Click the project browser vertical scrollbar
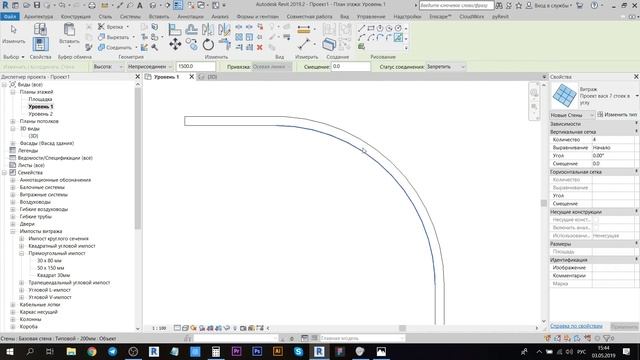The image size is (640, 360). point(138,159)
